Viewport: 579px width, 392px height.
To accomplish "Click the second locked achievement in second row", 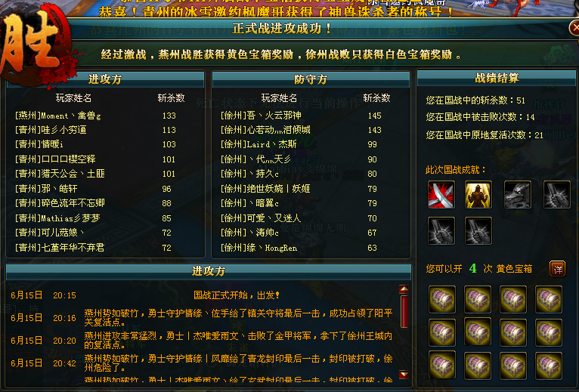I will [478, 231].
